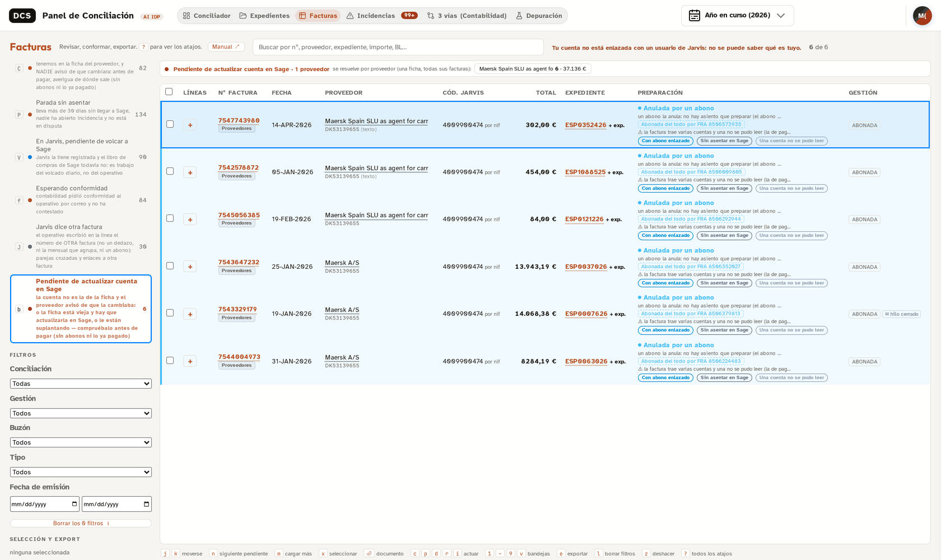Check the box for invoice 7542578872
The image size is (941, 560).
click(170, 171)
